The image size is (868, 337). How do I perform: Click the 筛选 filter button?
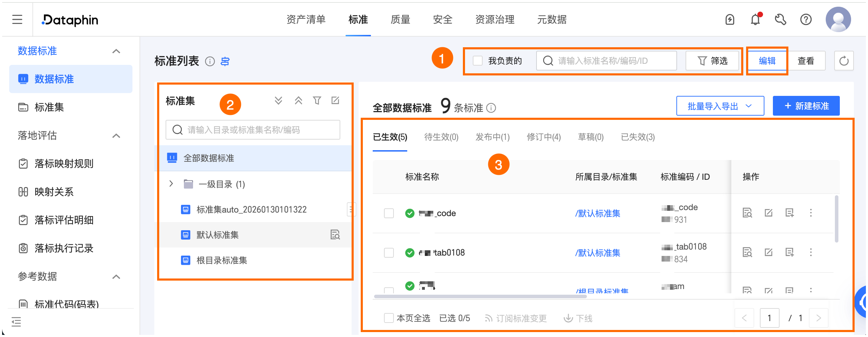click(712, 61)
